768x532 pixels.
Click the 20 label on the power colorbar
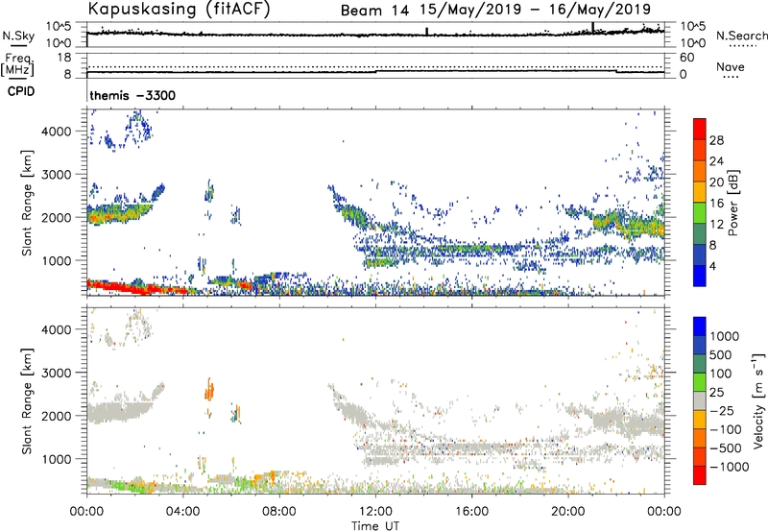coord(716,182)
